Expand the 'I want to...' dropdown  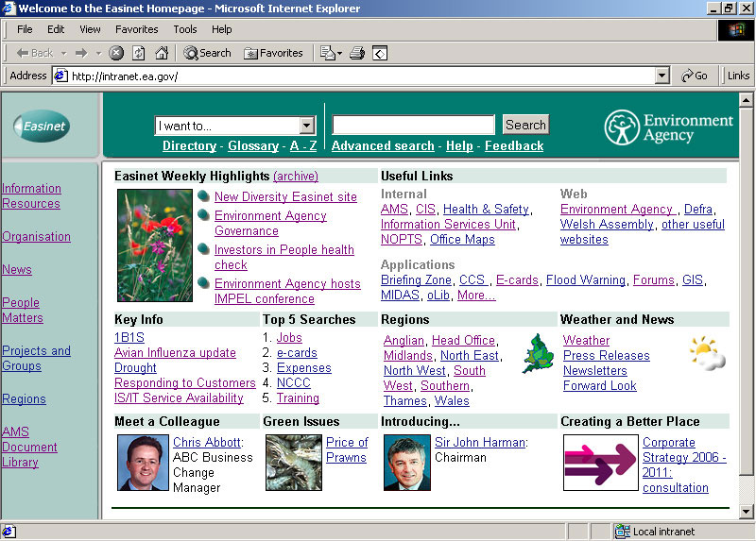click(306, 126)
